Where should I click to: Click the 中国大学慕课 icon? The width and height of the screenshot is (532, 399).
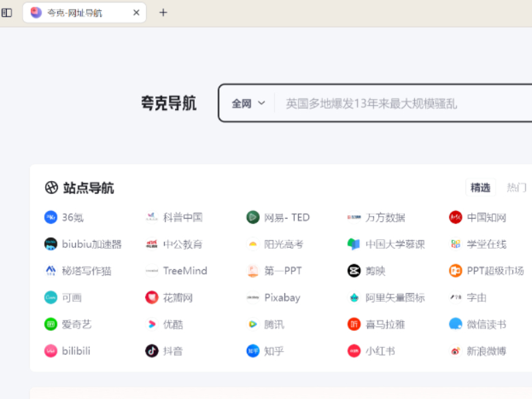tap(354, 244)
